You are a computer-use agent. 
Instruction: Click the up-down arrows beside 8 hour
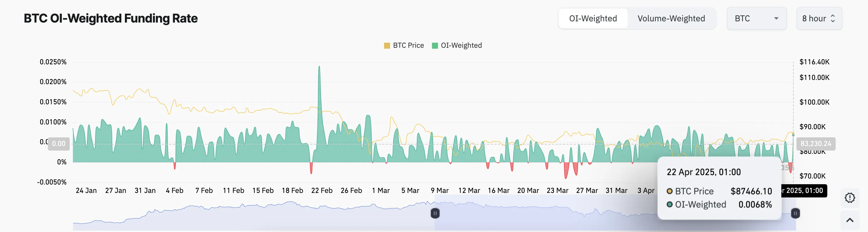pyautogui.click(x=832, y=19)
